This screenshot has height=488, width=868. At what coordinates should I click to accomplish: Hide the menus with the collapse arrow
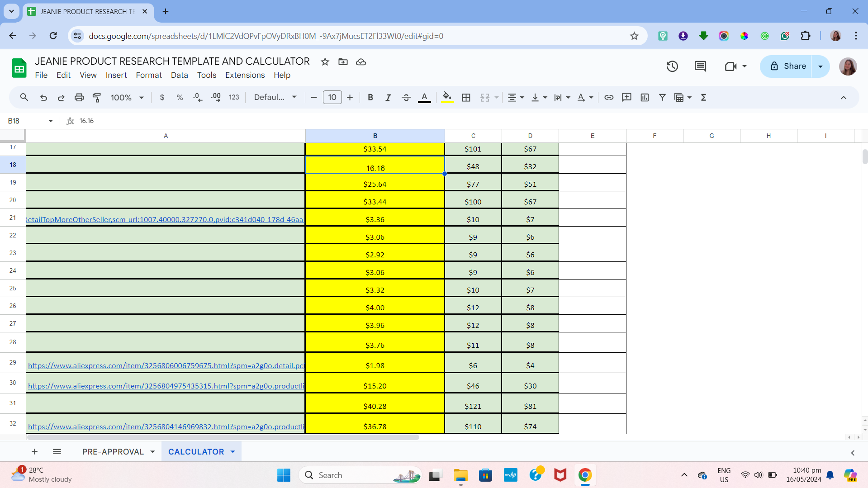(x=844, y=97)
